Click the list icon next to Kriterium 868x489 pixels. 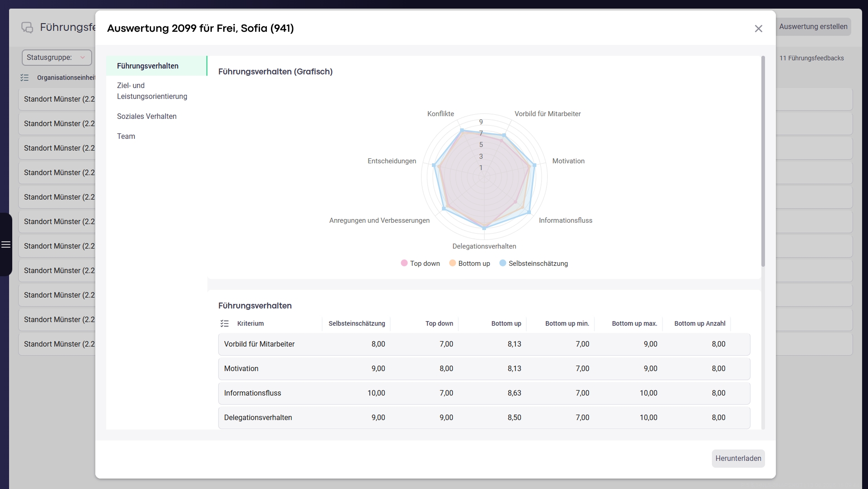click(x=225, y=323)
